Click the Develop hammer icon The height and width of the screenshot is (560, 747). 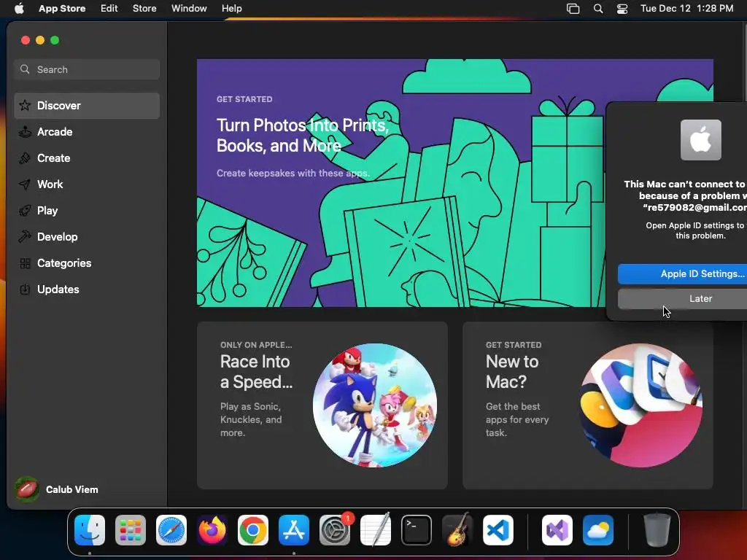coord(25,237)
